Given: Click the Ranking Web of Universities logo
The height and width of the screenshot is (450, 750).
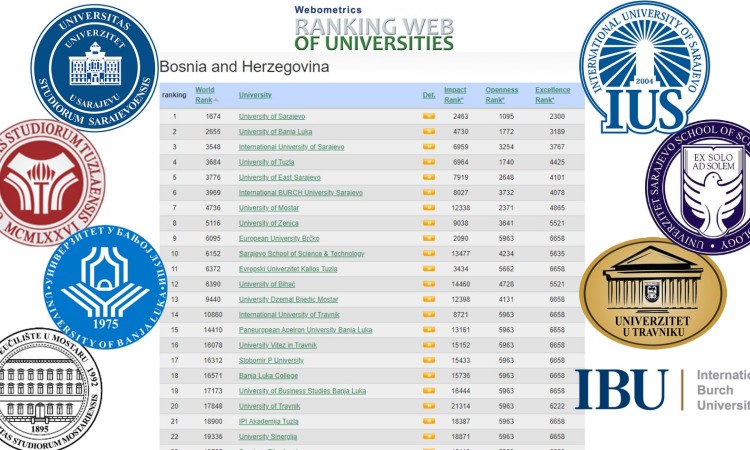Looking at the screenshot, I should click(374, 29).
